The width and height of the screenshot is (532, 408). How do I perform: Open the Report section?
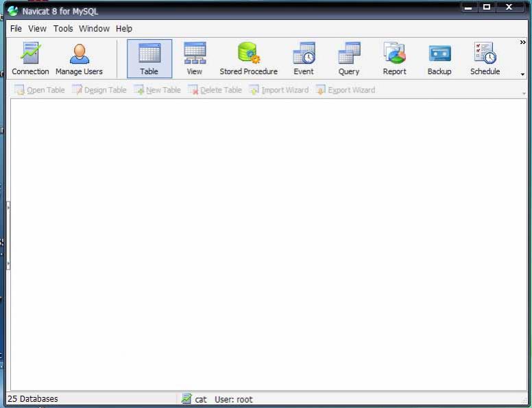(394, 59)
